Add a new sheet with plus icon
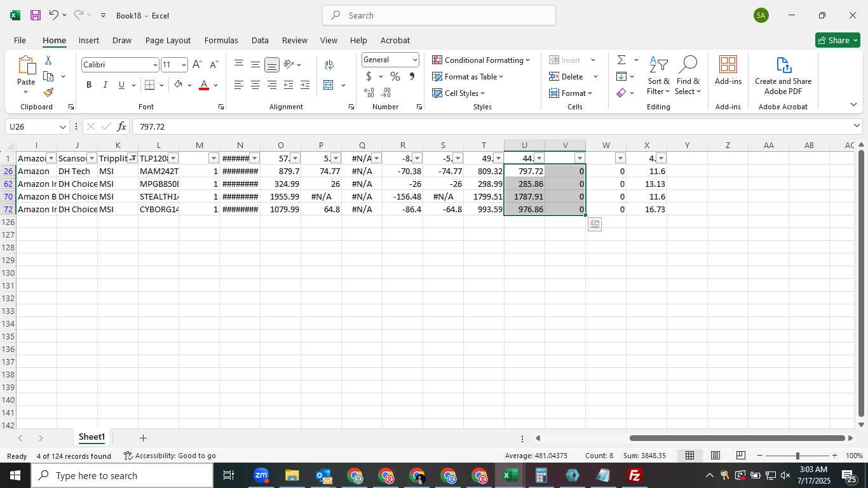868x488 pixels. click(x=143, y=438)
